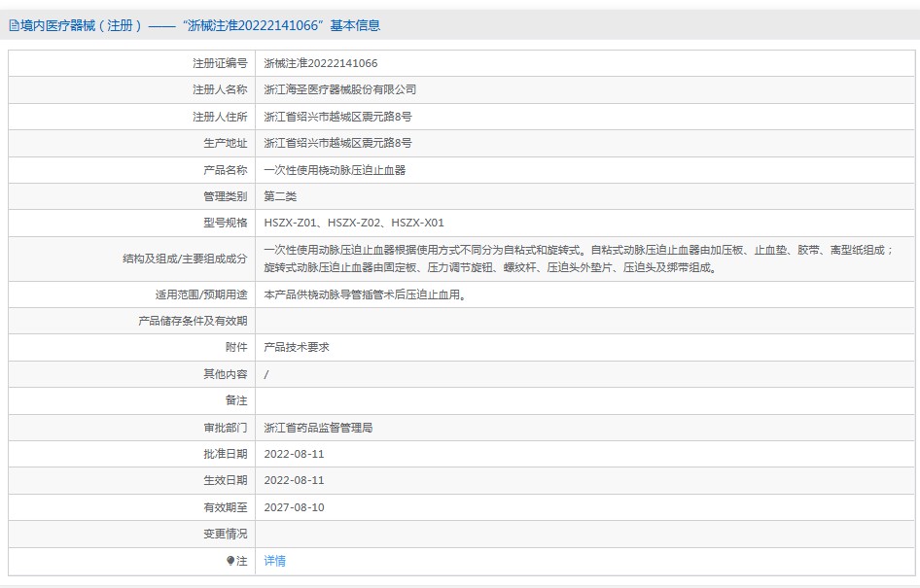The image size is (920, 588).
Task: Click the 型号规格 label
Action: click(226, 223)
